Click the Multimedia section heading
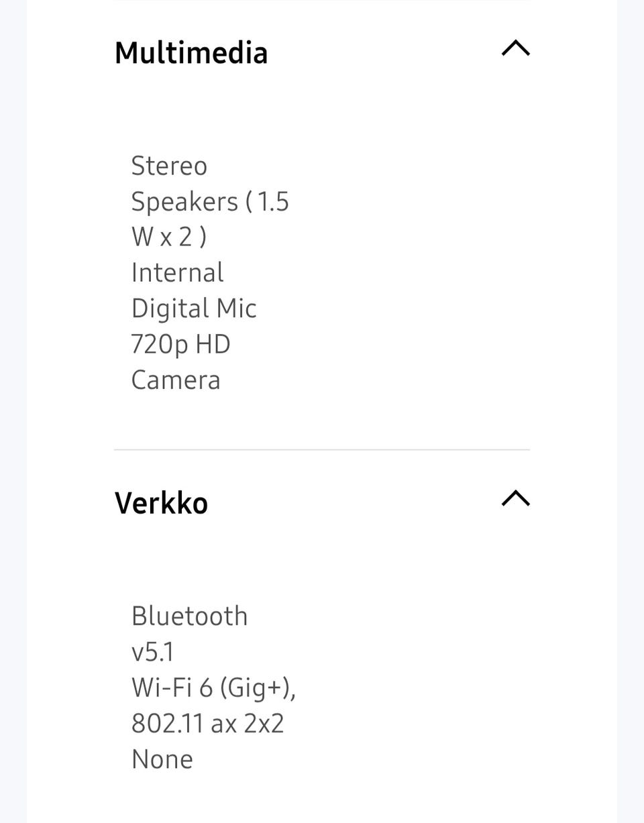The width and height of the screenshot is (644, 823). pos(191,53)
